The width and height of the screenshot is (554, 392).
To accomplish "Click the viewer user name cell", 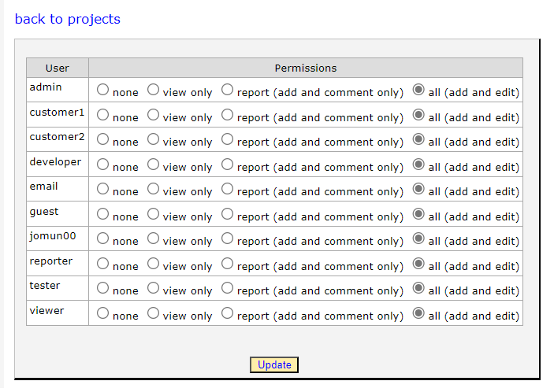I will pyautogui.click(x=58, y=313).
